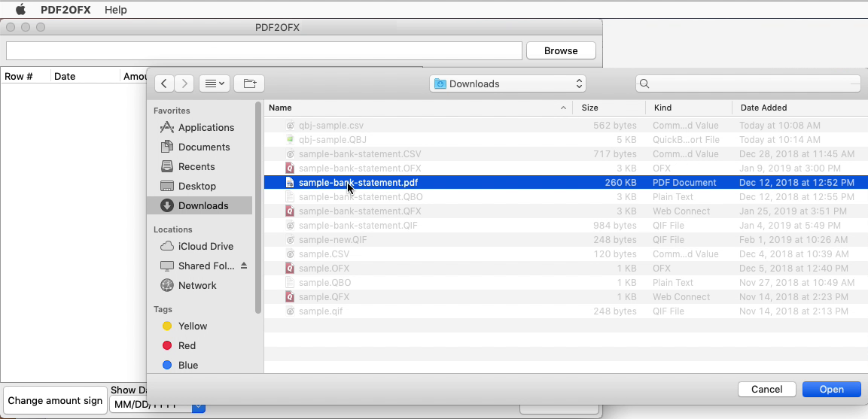
Task: Click sample-bank-statement.QFX file row
Action: (x=566, y=211)
